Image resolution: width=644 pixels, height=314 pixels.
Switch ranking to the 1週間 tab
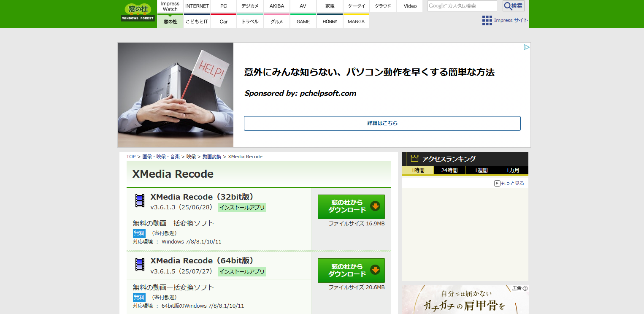[x=481, y=171]
